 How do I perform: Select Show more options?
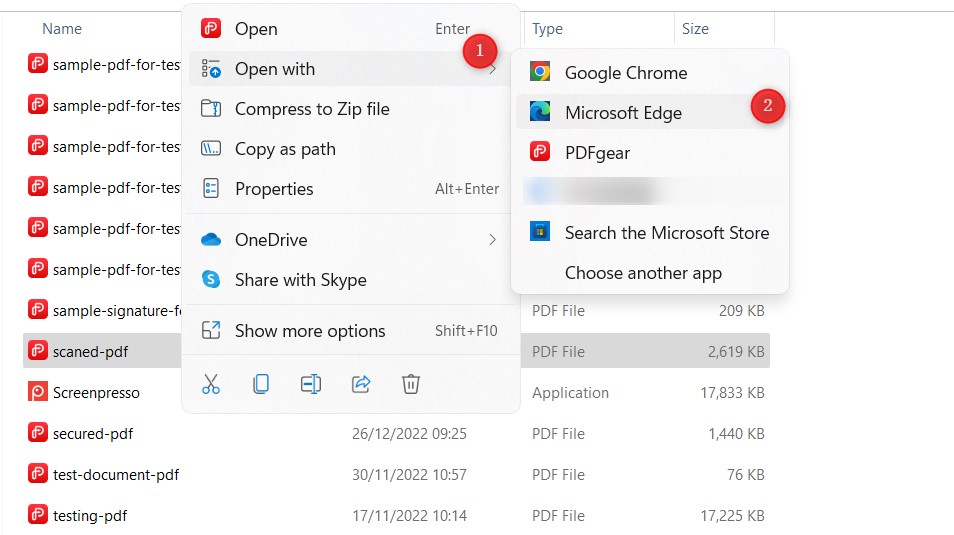pos(310,331)
